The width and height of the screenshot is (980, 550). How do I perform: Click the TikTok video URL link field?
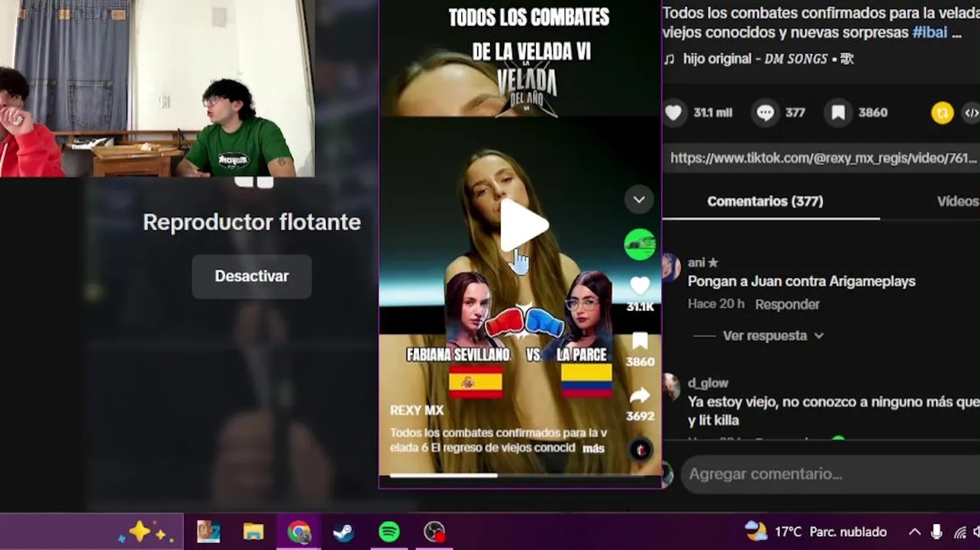(821, 158)
